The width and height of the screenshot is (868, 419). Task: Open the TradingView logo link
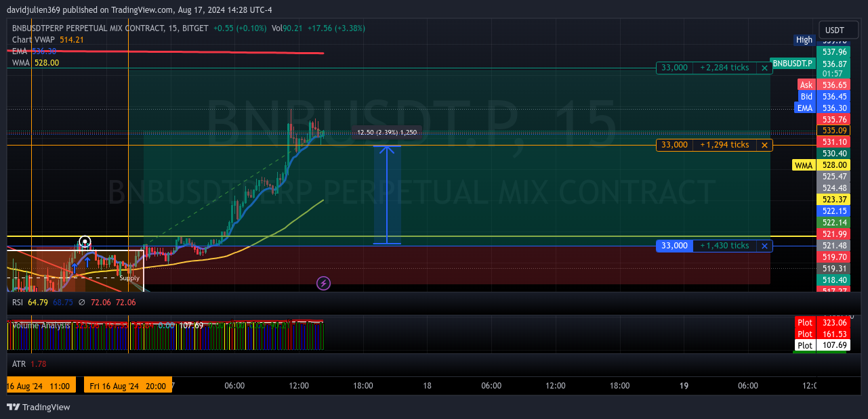(x=39, y=407)
